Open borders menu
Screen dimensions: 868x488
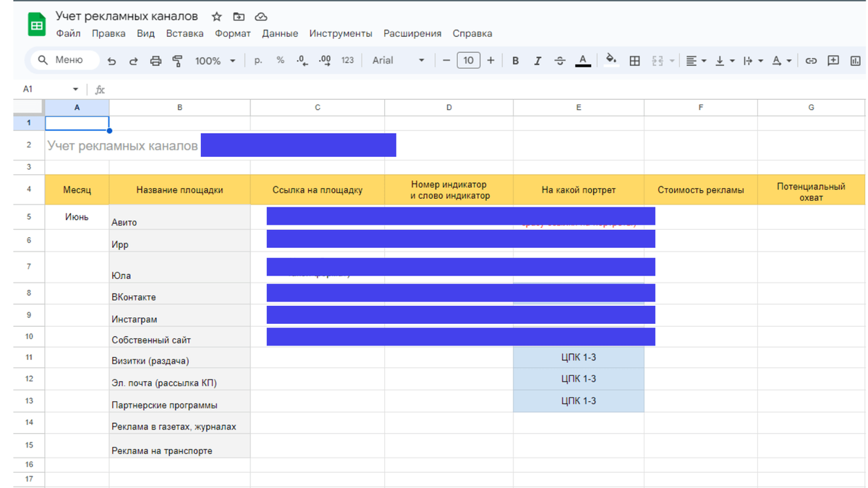pyautogui.click(x=634, y=61)
